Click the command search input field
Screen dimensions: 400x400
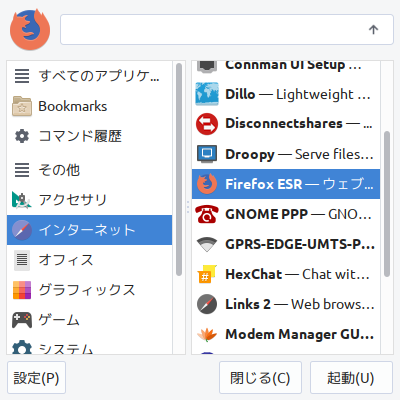227,29
